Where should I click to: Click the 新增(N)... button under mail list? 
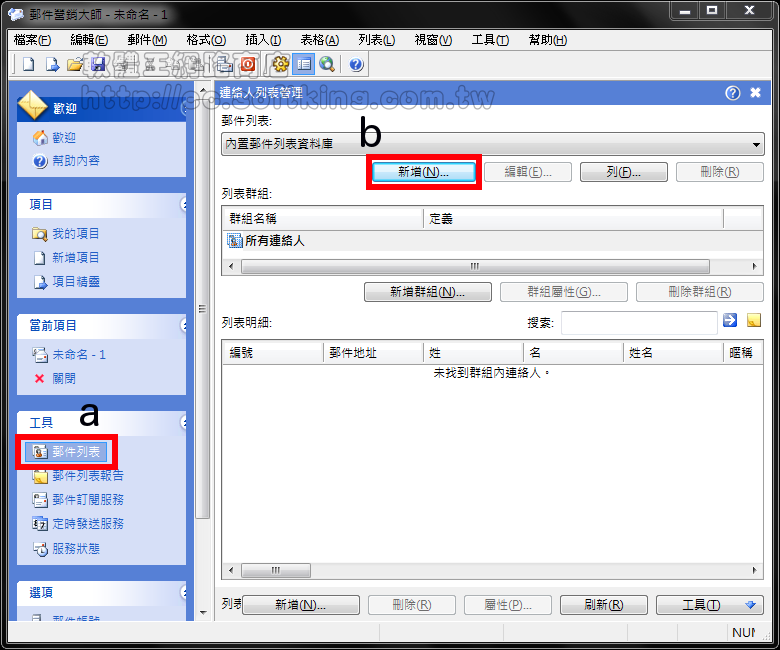point(423,172)
